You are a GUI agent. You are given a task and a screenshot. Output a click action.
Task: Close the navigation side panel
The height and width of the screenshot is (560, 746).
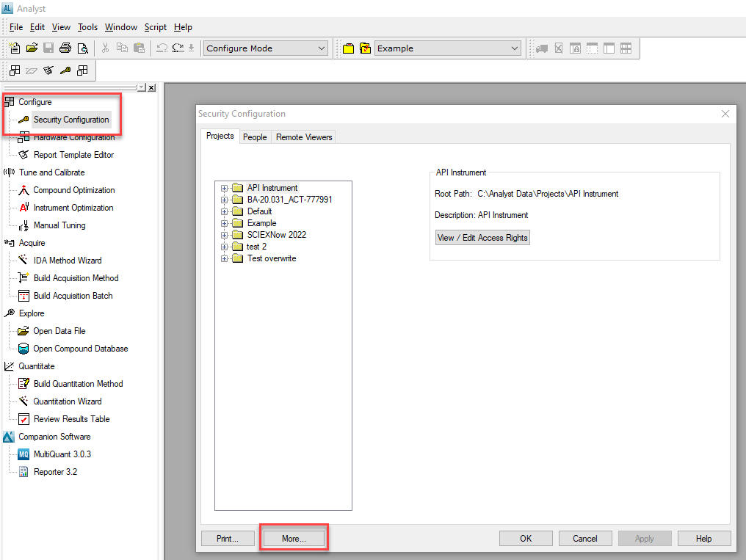pos(152,87)
